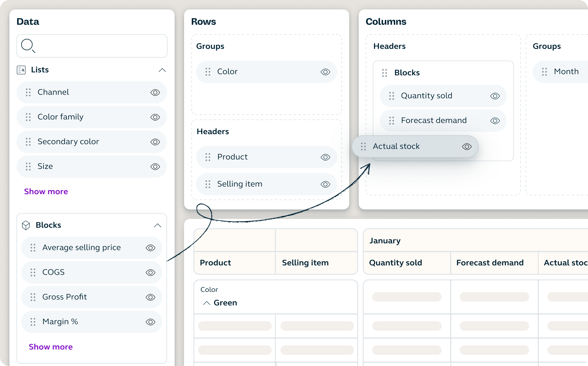This screenshot has width=588, height=366.
Task: Click the drag handle beside Color family
Action: [x=28, y=117]
